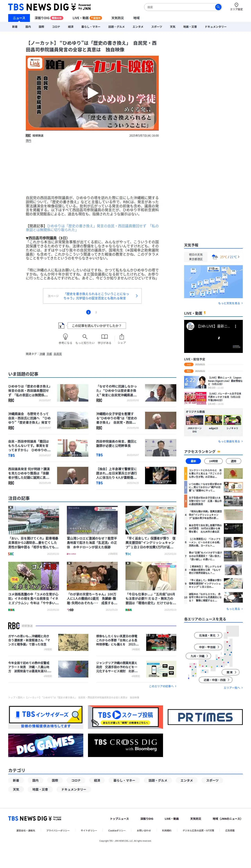Click the 学びがある book icon
This screenshot has width=251, height=868.
105,337
